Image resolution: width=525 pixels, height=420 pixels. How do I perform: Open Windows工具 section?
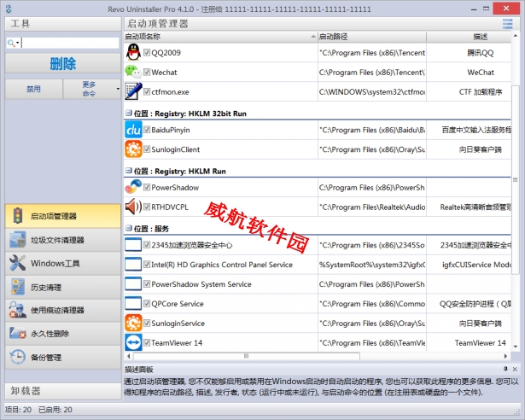tap(63, 263)
